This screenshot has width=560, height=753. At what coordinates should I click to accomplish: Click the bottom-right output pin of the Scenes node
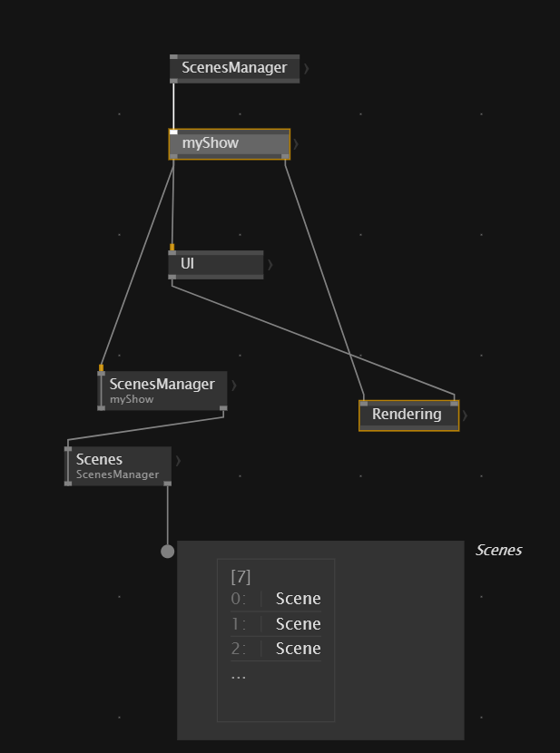point(167,484)
